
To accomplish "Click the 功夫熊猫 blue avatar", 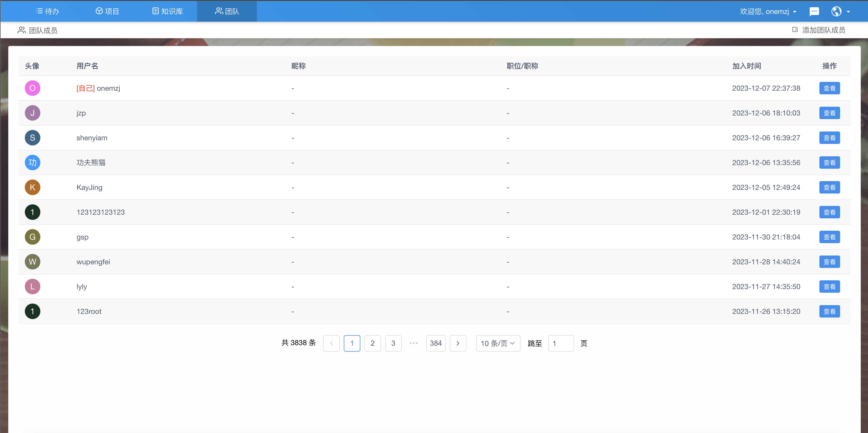I will pos(32,163).
